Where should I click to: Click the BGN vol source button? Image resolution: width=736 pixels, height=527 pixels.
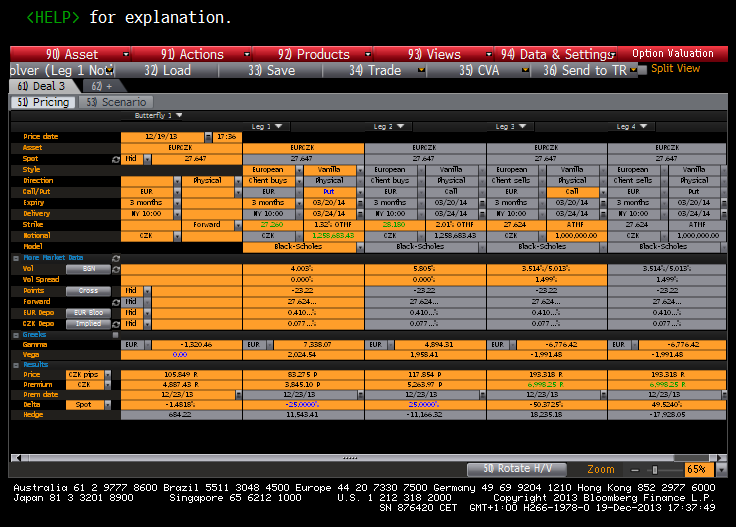(88, 269)
